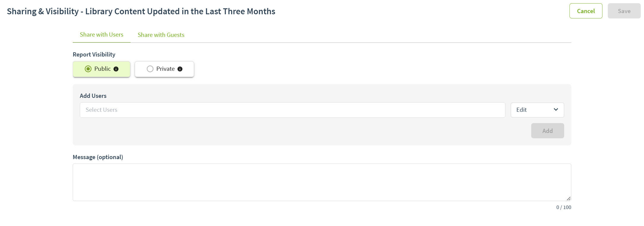Viewport: 644px width, 226px height.
Task: Open the Share with Guests tab
Action: [x=161, y=35]
